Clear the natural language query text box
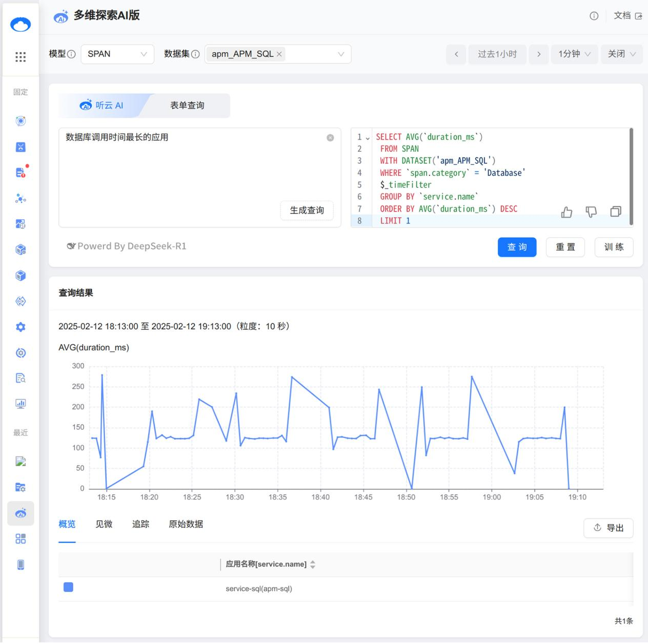Image resolution: width=648 pixels, height=644 pixels. point(331,138)
